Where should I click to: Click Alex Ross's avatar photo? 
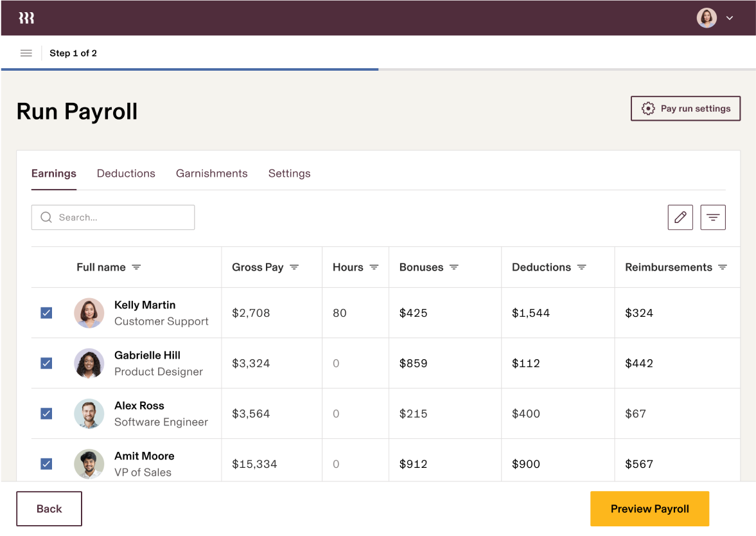(x=89, y=413)
